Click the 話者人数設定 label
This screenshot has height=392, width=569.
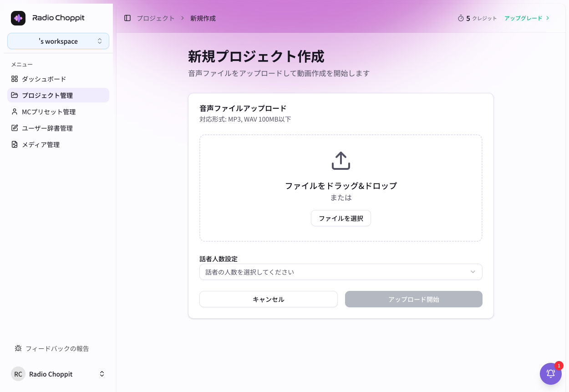pos(218,259)
